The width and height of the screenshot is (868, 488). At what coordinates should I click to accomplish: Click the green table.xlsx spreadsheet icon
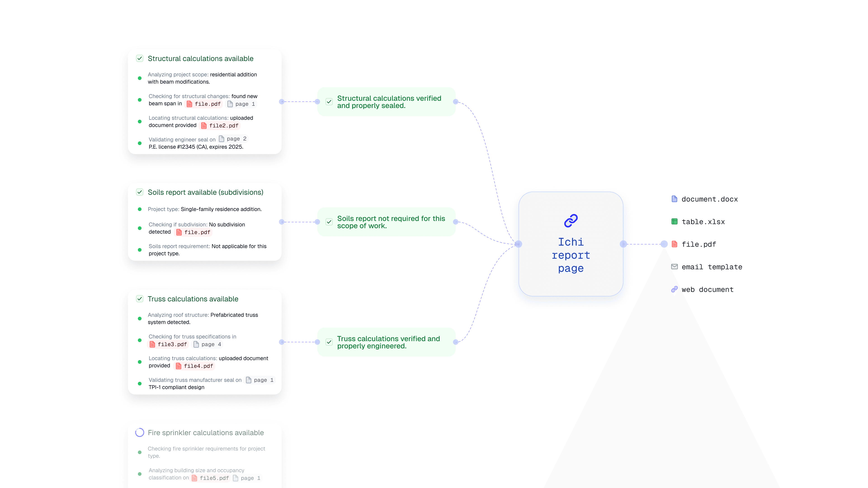click(x=674, y=222)
